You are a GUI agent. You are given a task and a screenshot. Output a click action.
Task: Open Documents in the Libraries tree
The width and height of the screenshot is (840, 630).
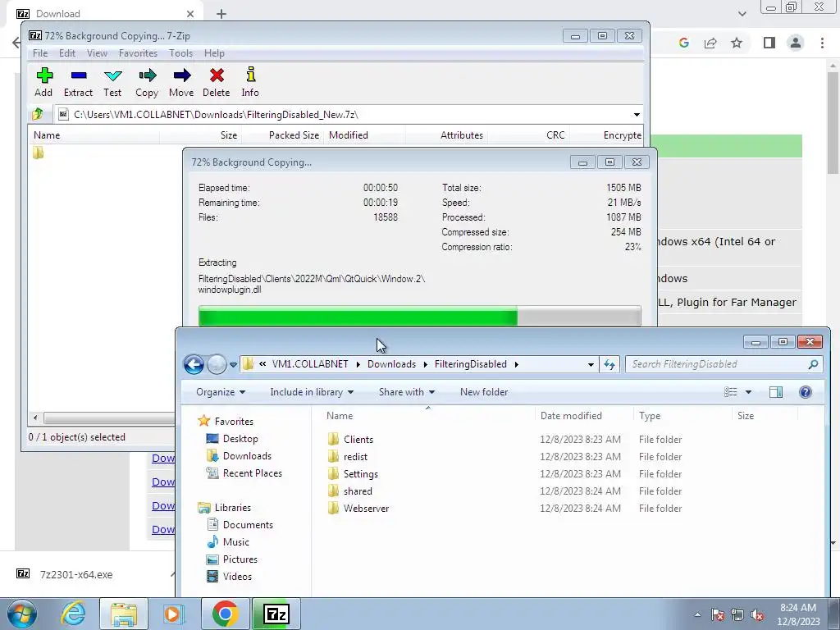point(248,525)
